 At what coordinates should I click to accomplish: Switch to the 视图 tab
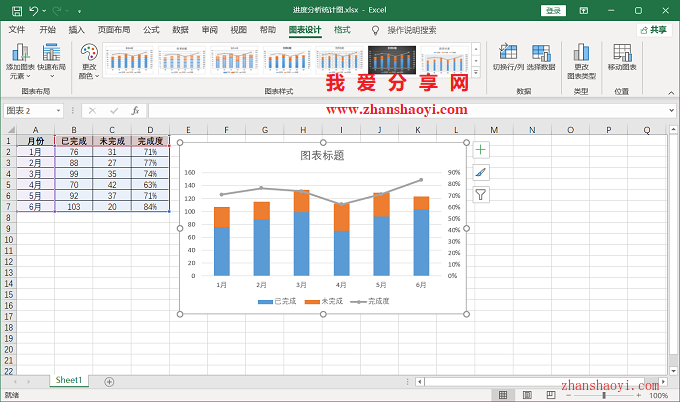point(239,29)
